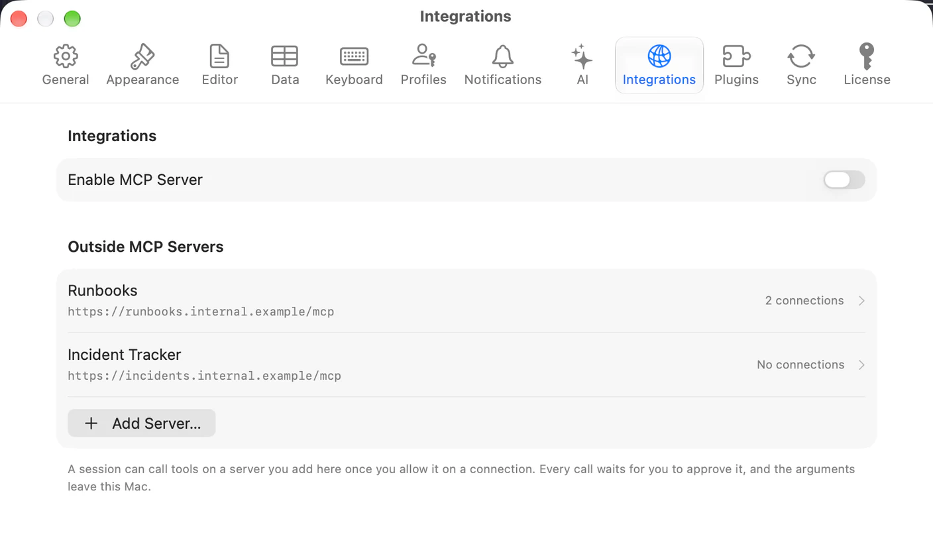Click the Runbooks server name
Screen dimensions: 933x560
[x=103, y=290]
